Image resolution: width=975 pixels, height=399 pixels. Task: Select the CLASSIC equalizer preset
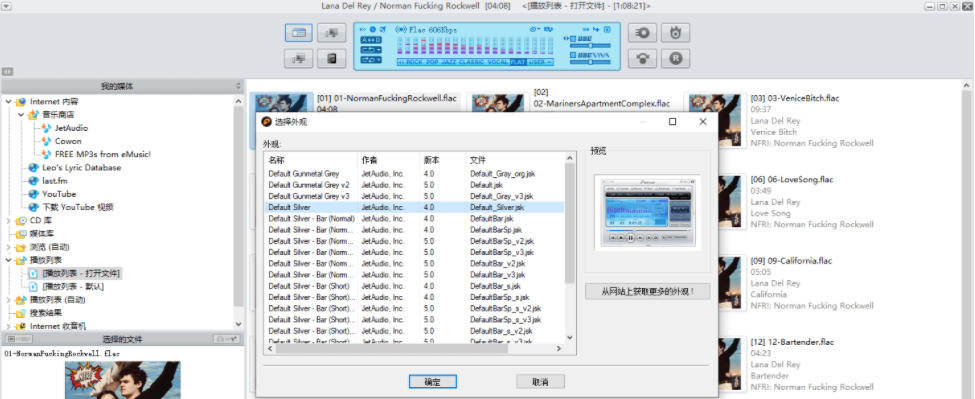coord(471,62)
